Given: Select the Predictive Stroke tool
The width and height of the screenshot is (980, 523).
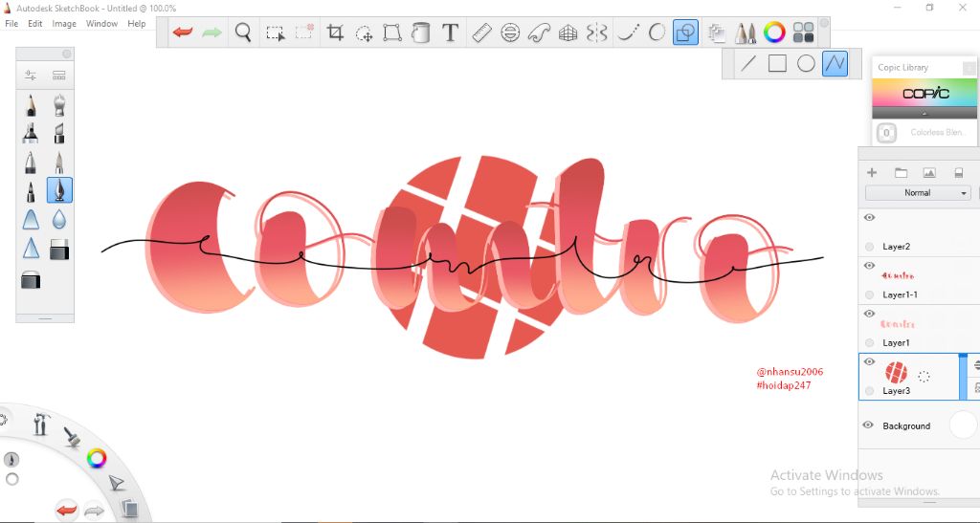Looking at the screenshot, I should [x=657, y=33].
